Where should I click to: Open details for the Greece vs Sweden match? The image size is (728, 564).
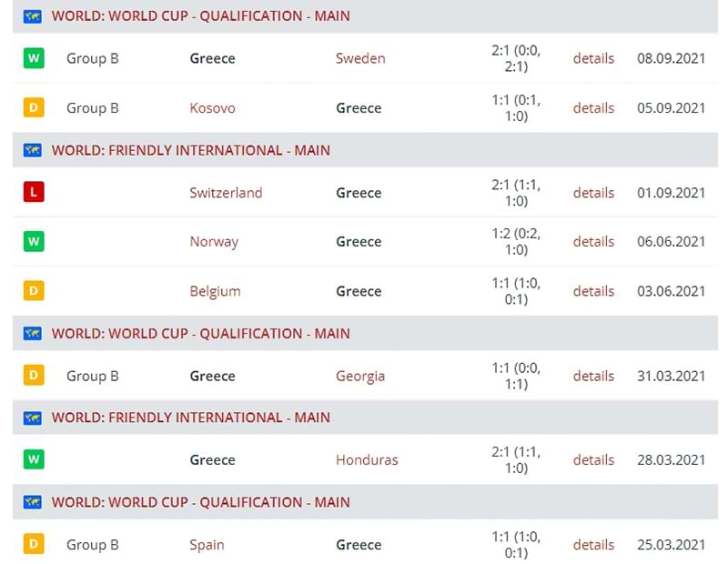point(593,58)
